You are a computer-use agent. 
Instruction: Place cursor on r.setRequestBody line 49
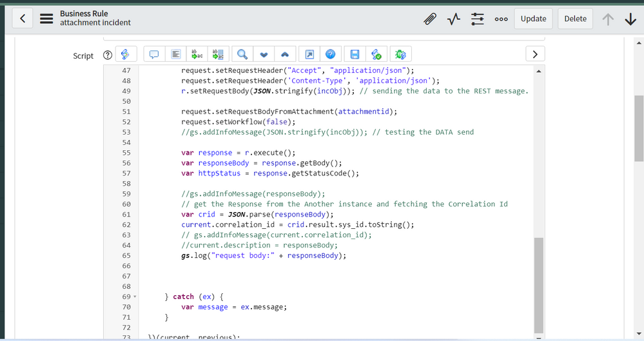tap(355, 91)
